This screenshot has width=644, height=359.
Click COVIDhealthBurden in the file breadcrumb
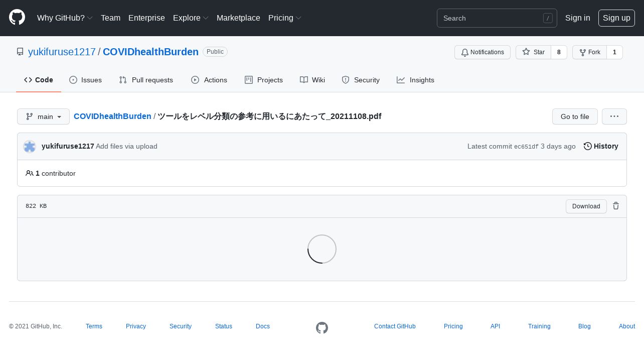pos(112,116)
